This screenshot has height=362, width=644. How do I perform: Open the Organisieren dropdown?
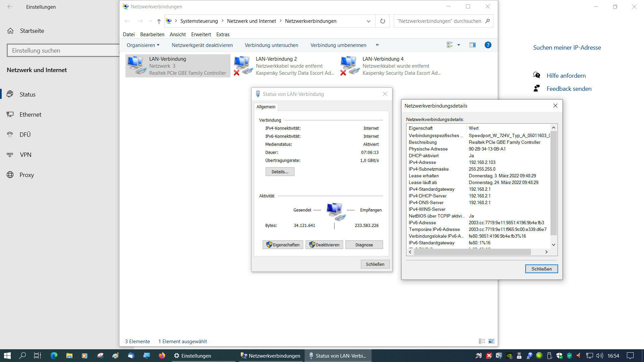pos(143,45)
